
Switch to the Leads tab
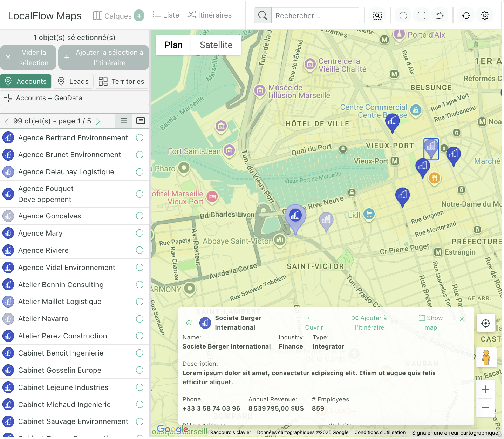(73, 81)
